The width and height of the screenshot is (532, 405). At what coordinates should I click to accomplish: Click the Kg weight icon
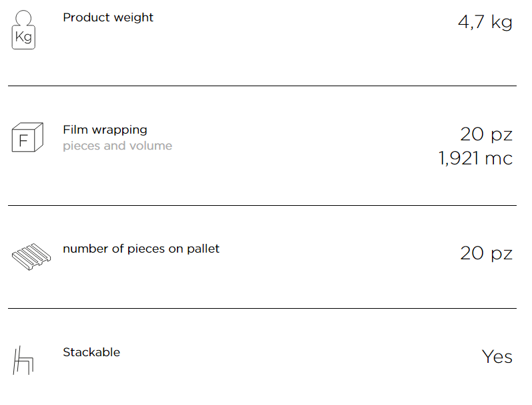pos(23,30)
